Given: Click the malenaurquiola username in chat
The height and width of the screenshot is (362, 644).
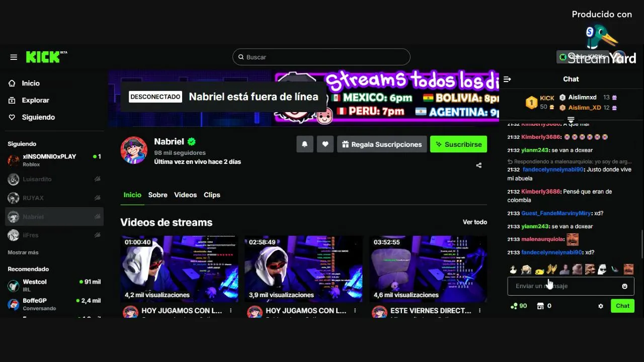Looking at the screenshot, I should click(x=542, y=239).
